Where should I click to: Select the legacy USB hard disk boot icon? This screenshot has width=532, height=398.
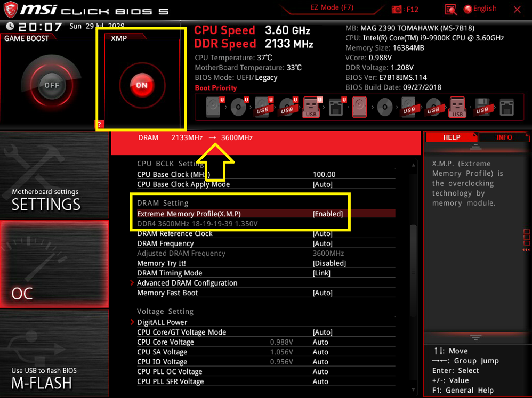coord(409,107)
